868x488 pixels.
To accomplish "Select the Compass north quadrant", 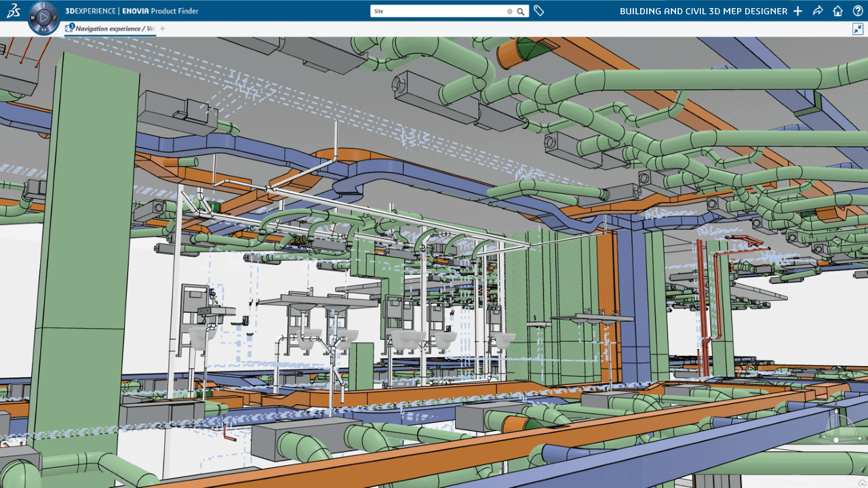I will [x=43, y=4].
